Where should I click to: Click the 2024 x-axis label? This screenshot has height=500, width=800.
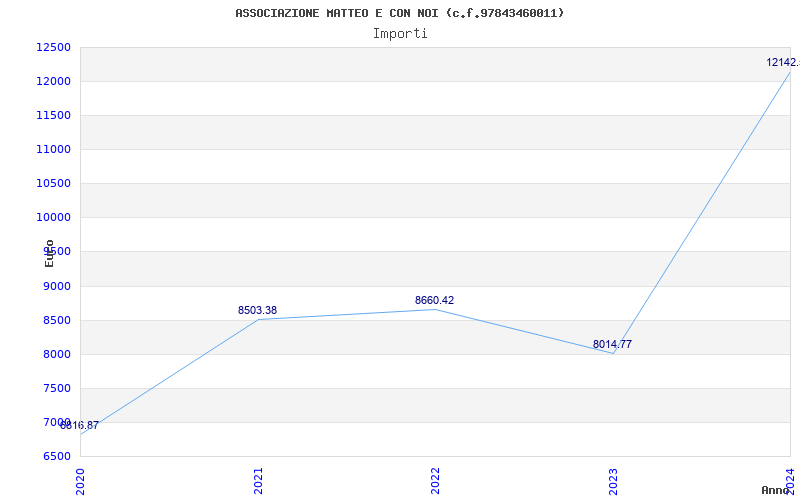790,481
